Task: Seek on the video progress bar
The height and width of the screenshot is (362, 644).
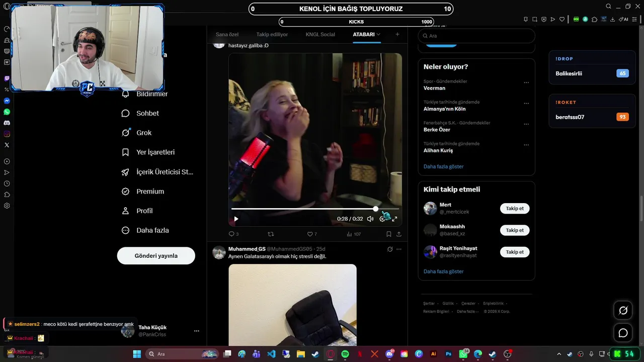Action: (x=315, y=209)
